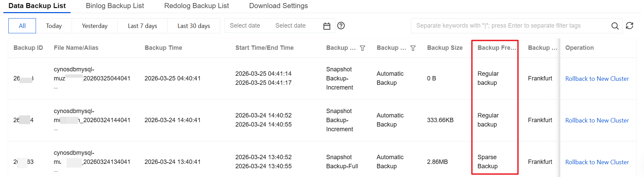Open the Backup Mode column filter icon
Viewport: 644px width, 177px height.
(413, 48)
